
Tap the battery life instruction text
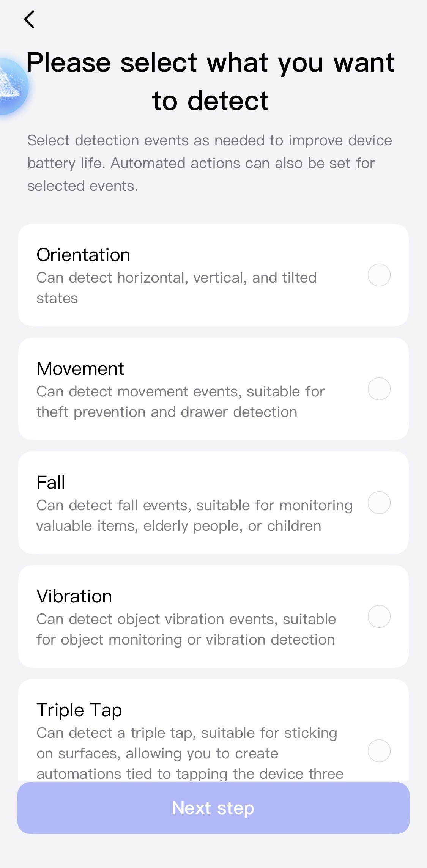pyautogui.click(x=210, y=163)
